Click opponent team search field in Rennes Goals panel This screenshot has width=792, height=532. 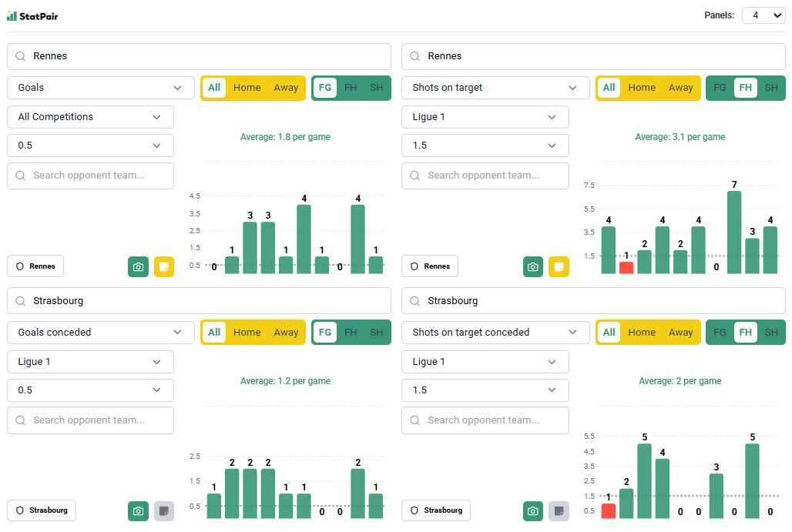click(x=90, y=176)
